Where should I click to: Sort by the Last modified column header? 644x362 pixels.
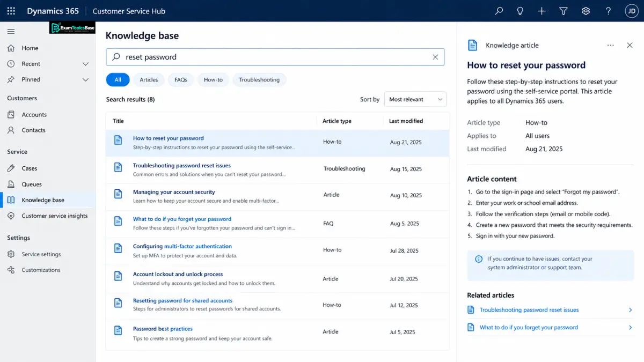(x=406, y=121)
